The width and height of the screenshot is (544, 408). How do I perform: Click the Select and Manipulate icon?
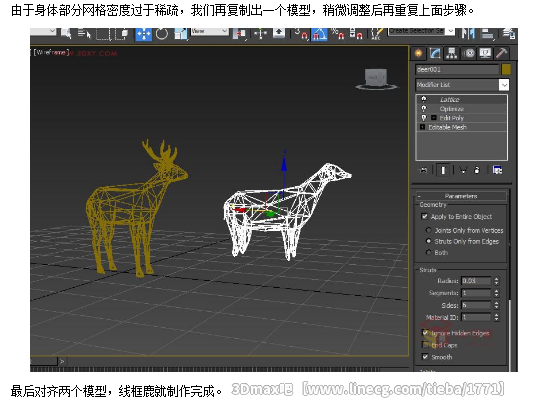click(x=260, y=34)
